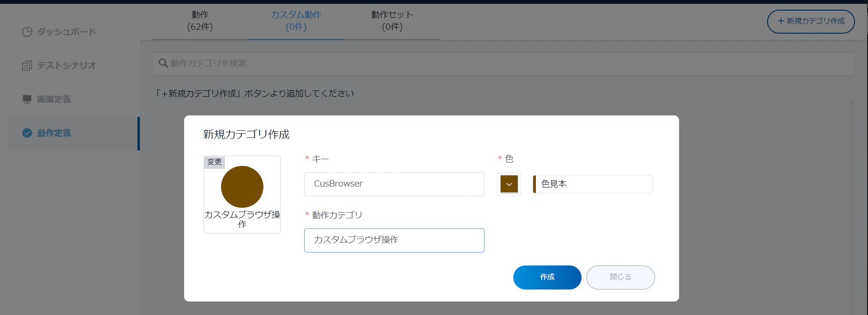
Task: Switch to the カスタム動作 (0件) tab
Action: click(x=296, y=21)
